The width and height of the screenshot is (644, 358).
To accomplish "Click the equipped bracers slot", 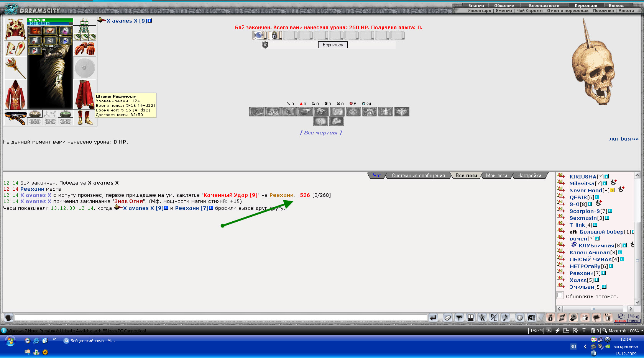I will tap(15, 49).
